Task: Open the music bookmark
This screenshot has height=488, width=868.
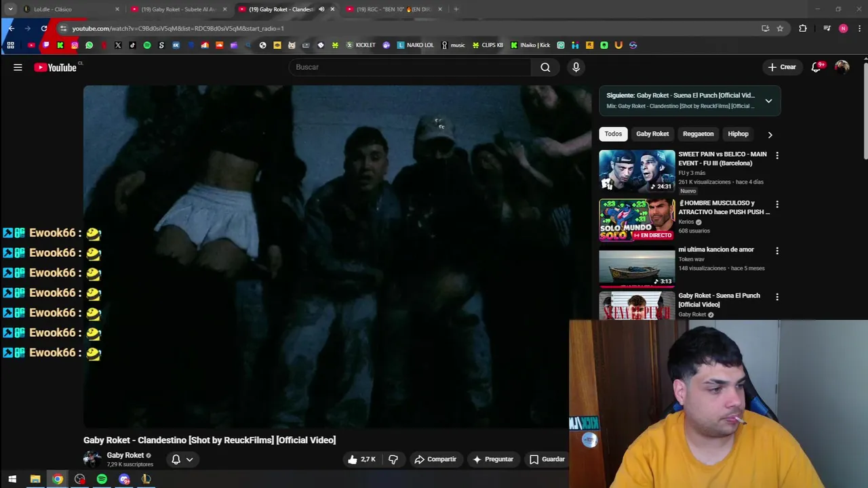Action: pyautogui.click(x=453, y=45)
